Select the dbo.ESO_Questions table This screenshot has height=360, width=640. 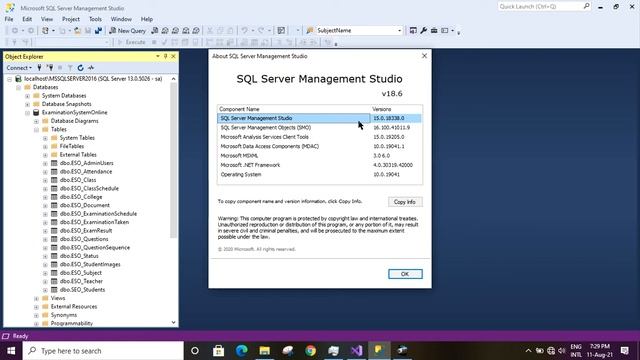tap(84, 239)
